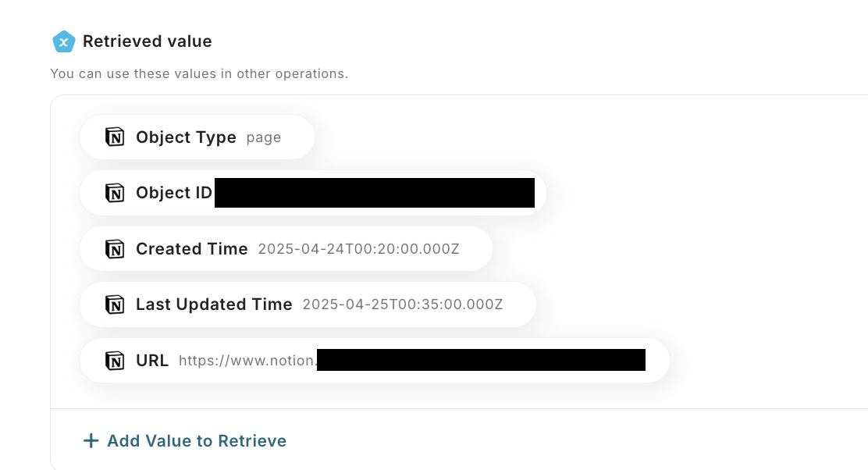
Task: Click the "page" value text
Action: [x=264, y=137]
